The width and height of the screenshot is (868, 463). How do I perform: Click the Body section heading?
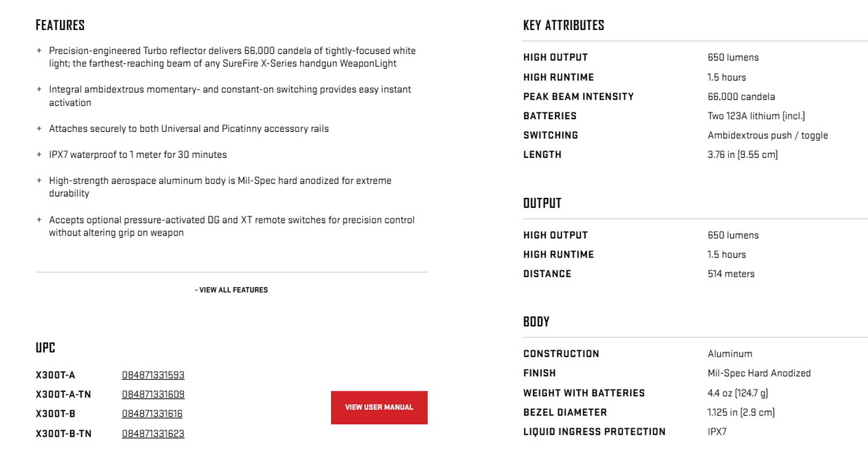536,322
